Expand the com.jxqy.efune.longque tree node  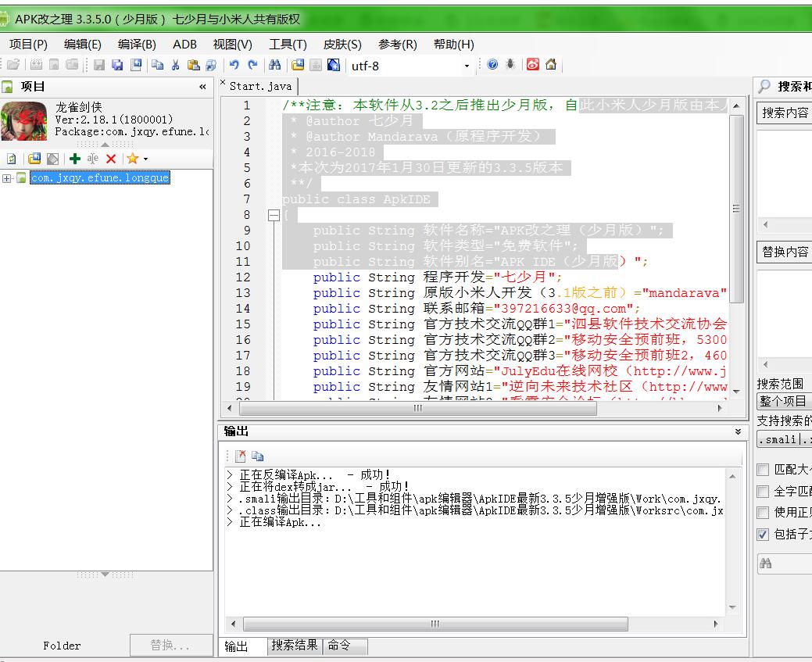7,178
